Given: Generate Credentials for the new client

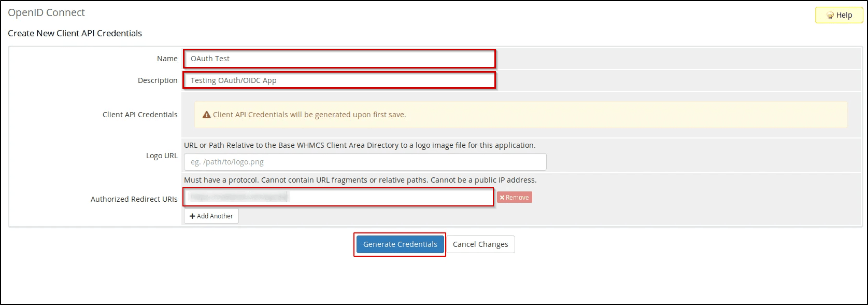Looking at the screenshot, I should (400, 244).
